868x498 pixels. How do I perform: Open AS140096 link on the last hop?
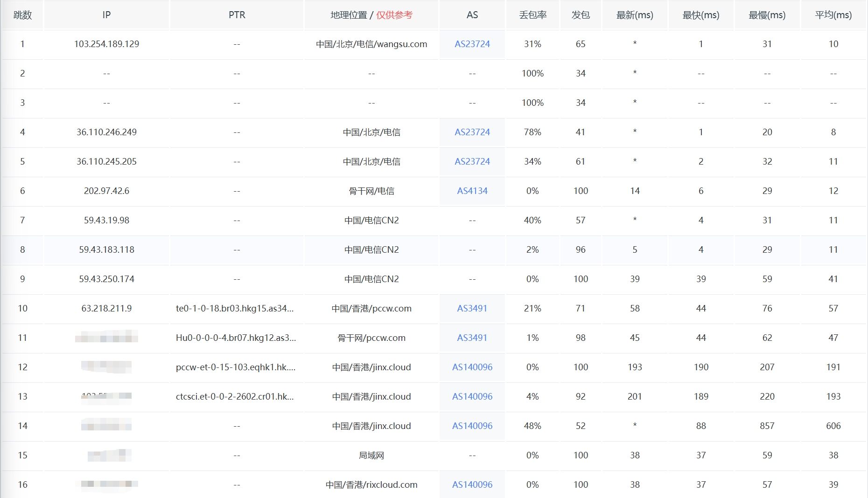(x=472, y=484)
